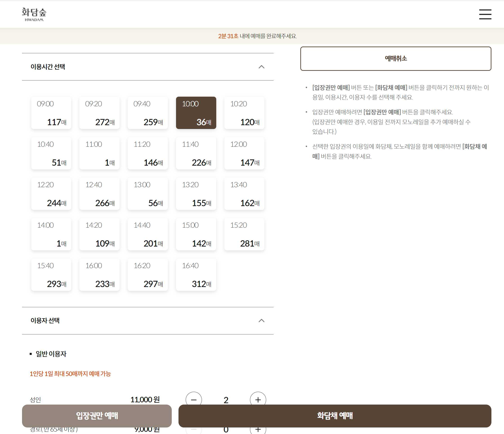
Task: Select the 10:00 time slot
Action: 196,113
